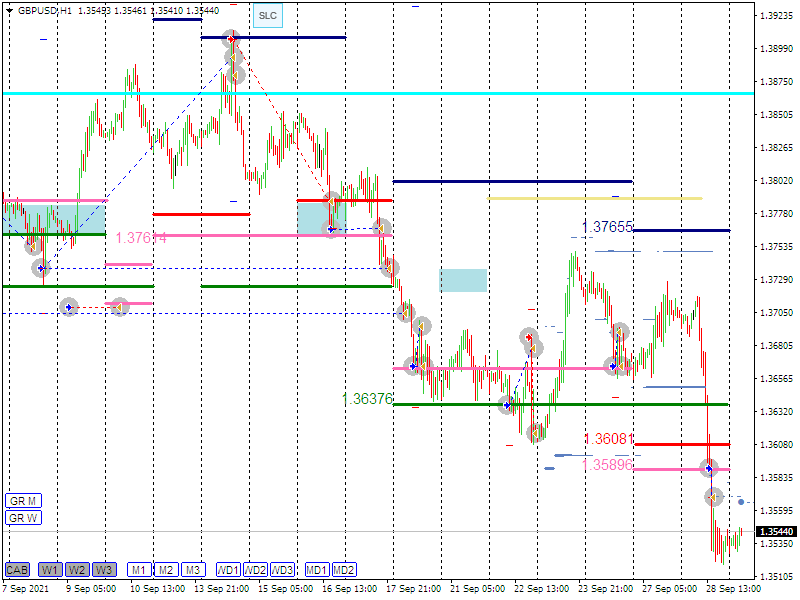Click the 28 Sep 13:00 time label
Image resolution: width=800 pixels, height=600 pixels.
click(x=734, y=589)
